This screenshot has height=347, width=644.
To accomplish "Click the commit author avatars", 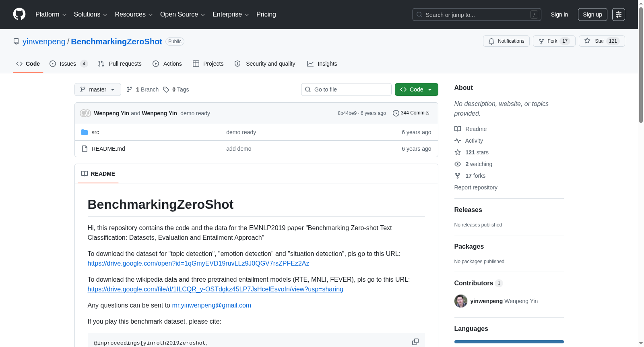I will (85, 113).
